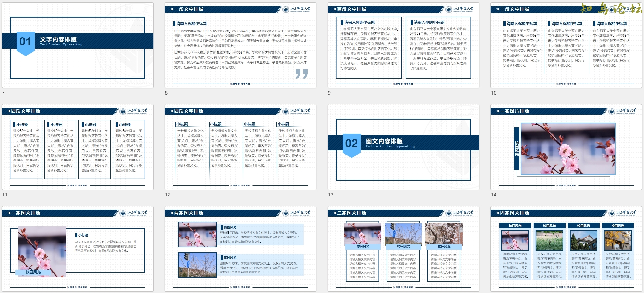The image size is (644, 293).
Task: Select slide 10 thumbnail '三段文字排版'
Action: [566, 45]
